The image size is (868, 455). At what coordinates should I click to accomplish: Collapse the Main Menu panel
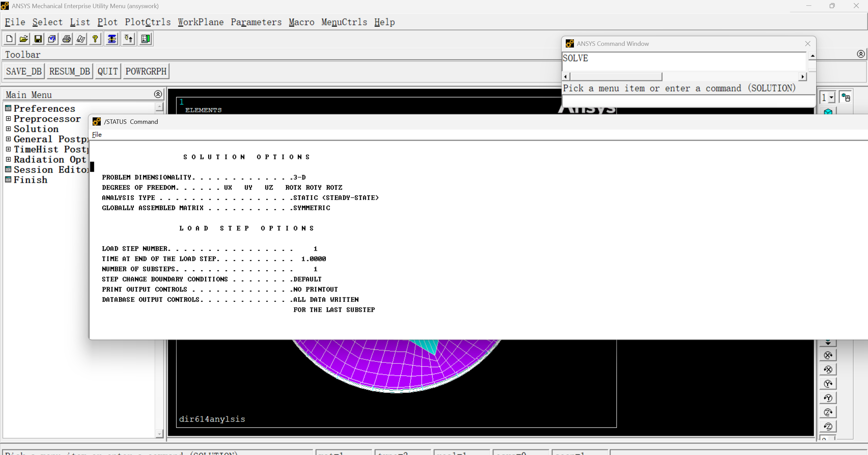(158, 94)
